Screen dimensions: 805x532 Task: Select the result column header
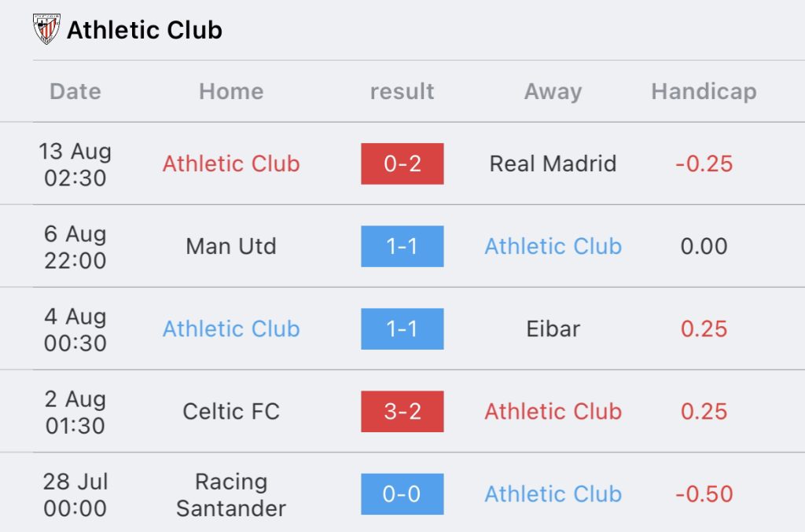(x=402, y=92)
